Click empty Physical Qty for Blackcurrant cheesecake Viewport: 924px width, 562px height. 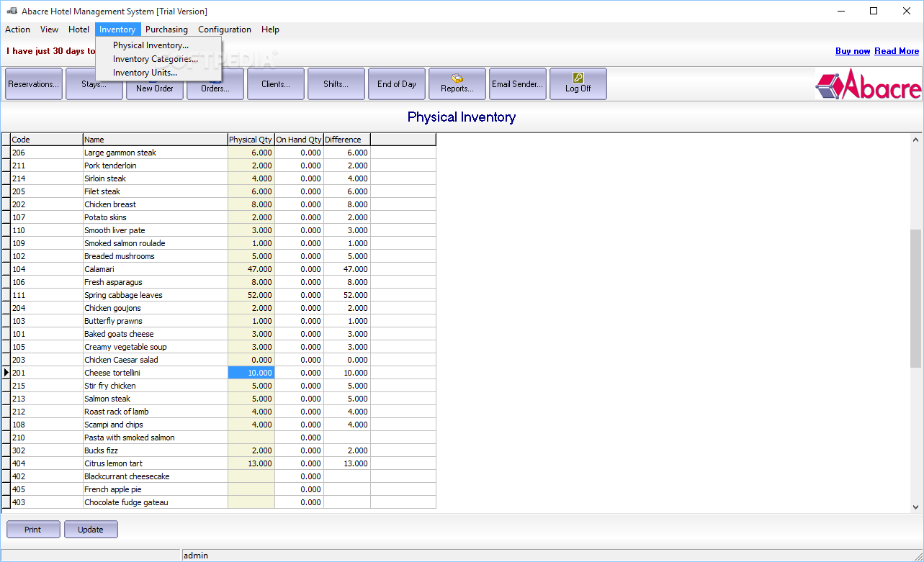(251, 476)
